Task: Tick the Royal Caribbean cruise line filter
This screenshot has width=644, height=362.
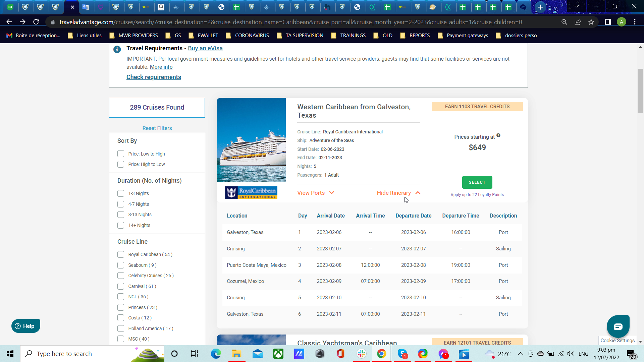Action: [x=121, y=254]
